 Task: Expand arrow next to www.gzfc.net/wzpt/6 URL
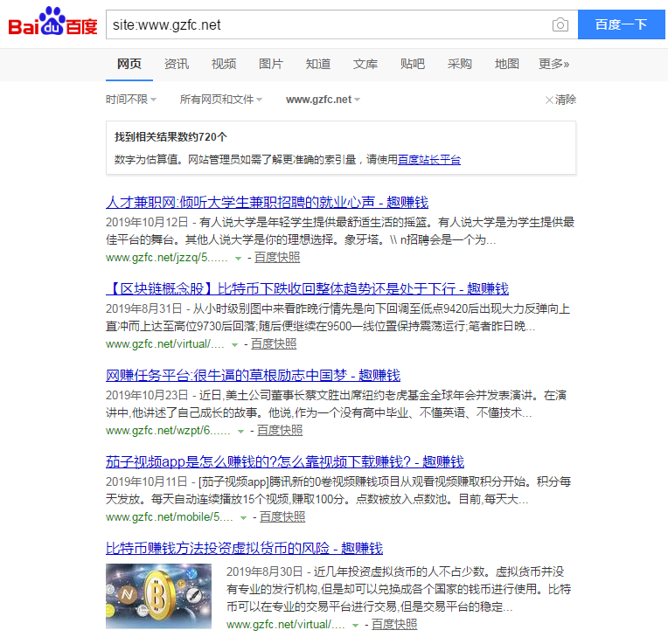point(240,431)
